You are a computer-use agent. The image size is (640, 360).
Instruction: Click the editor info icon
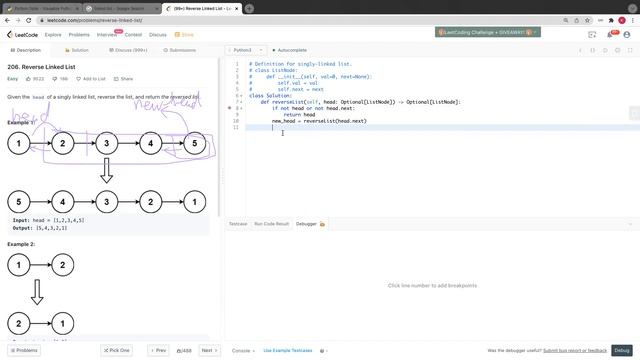point(580,50)
